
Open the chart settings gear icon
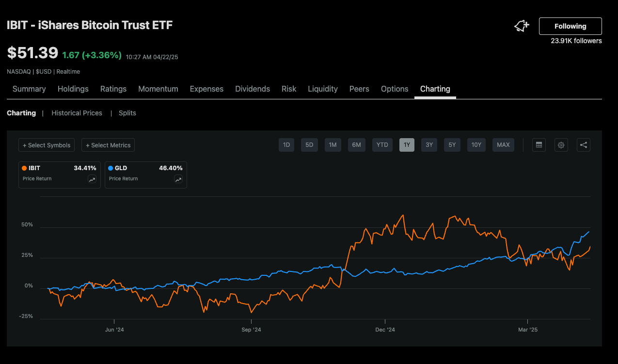pyautogui.click(x=561, y=144)
